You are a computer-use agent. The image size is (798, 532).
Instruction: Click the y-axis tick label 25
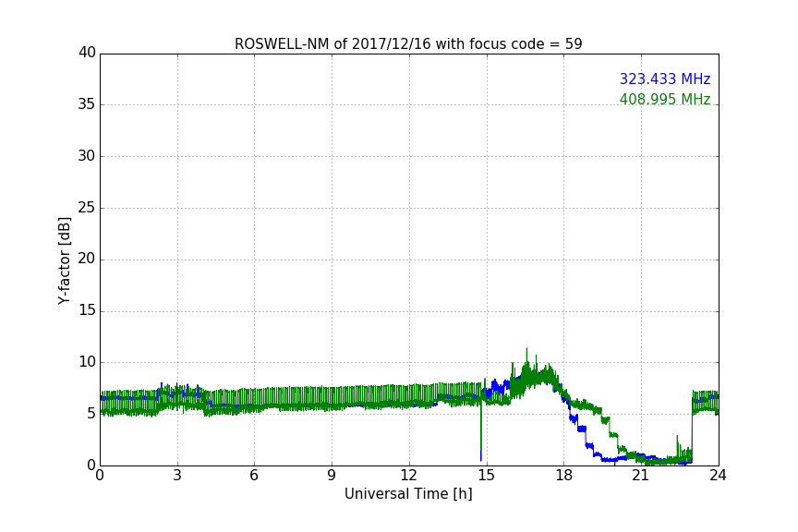pos(87,207)
